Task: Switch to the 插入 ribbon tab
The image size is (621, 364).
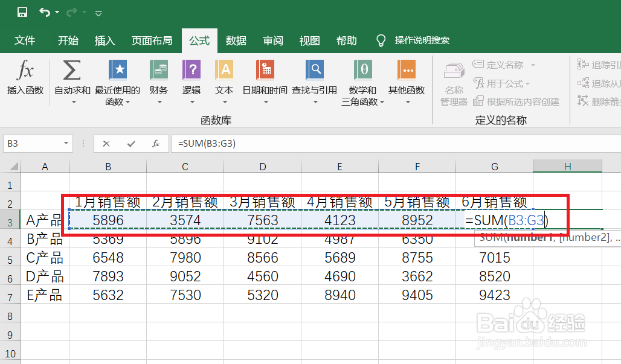Action: [x=105, y=40]
